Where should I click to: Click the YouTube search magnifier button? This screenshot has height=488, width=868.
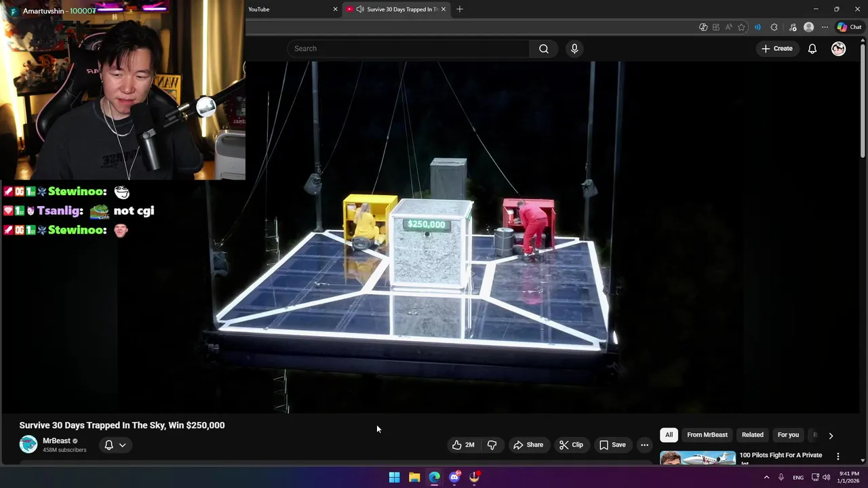543,49
